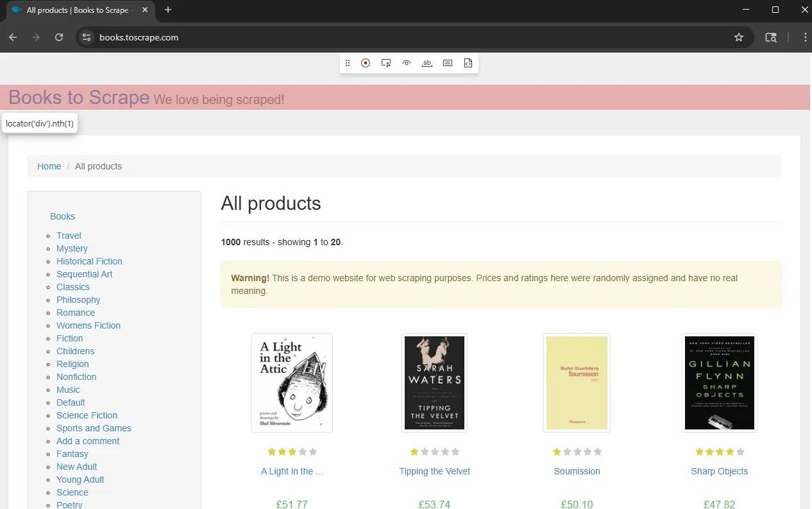The width and height of the screenshot is (812, 509).
Task: Click the star rating under A Light in the Attic
Action: (x=292, y=452)
